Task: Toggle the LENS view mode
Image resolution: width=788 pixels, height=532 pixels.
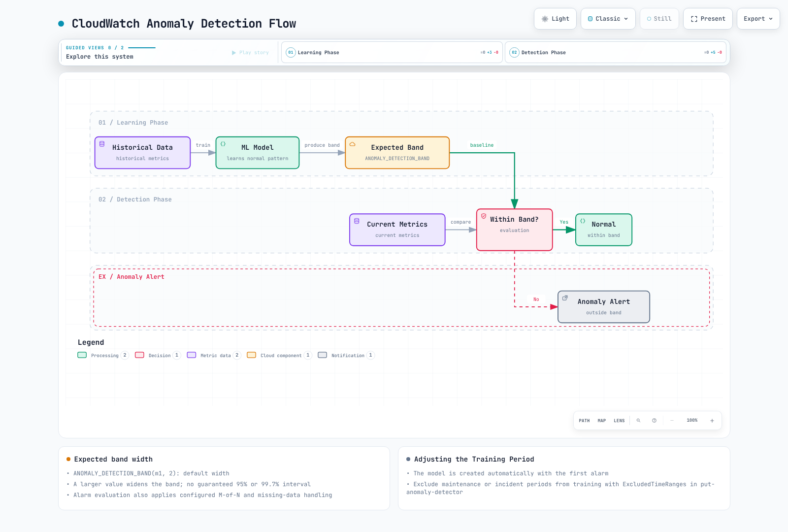Action: point(619,421)
